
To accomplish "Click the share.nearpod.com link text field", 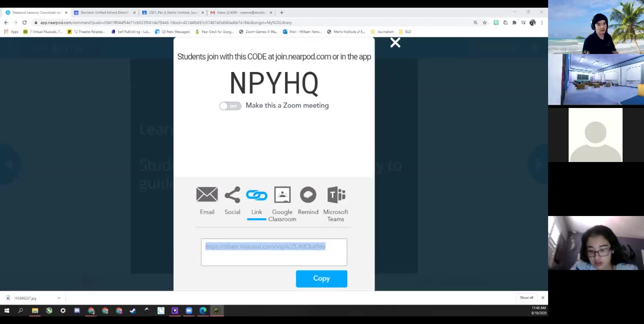I will (x=274, y=252).
